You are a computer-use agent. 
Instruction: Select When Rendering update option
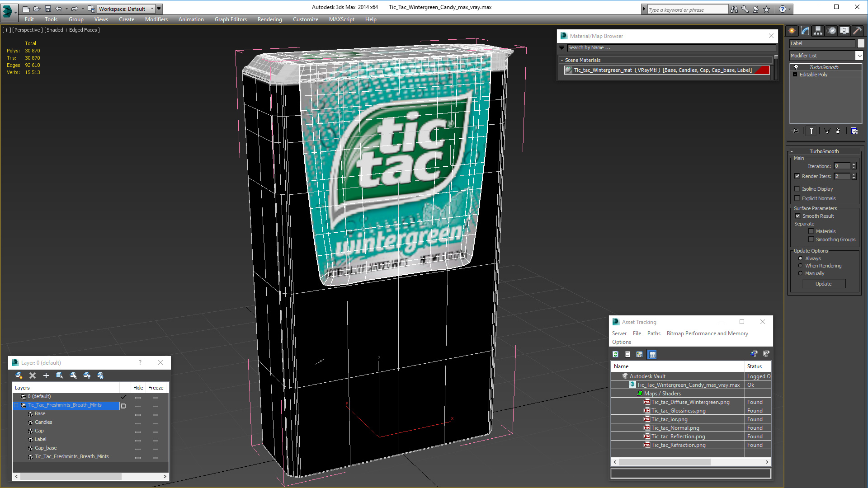(800, 266)
